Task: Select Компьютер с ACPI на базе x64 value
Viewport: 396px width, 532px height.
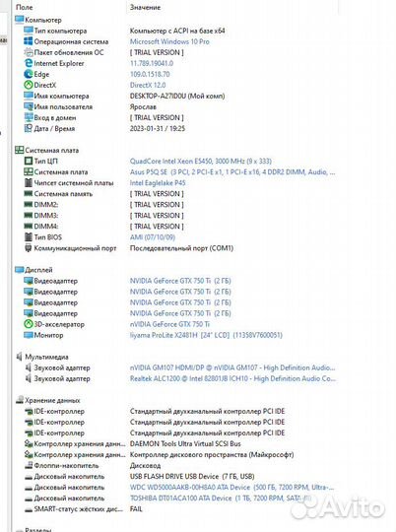Action: 177,31
